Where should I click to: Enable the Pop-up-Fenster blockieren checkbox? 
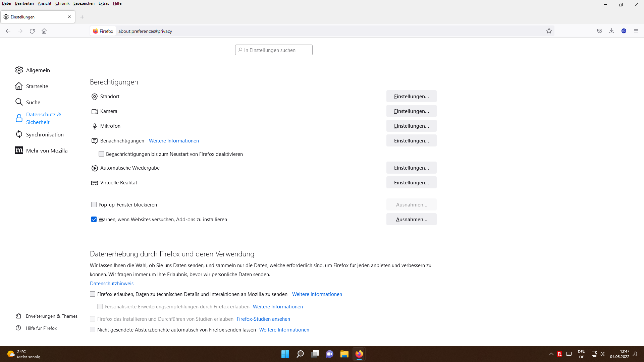[94, 204]
